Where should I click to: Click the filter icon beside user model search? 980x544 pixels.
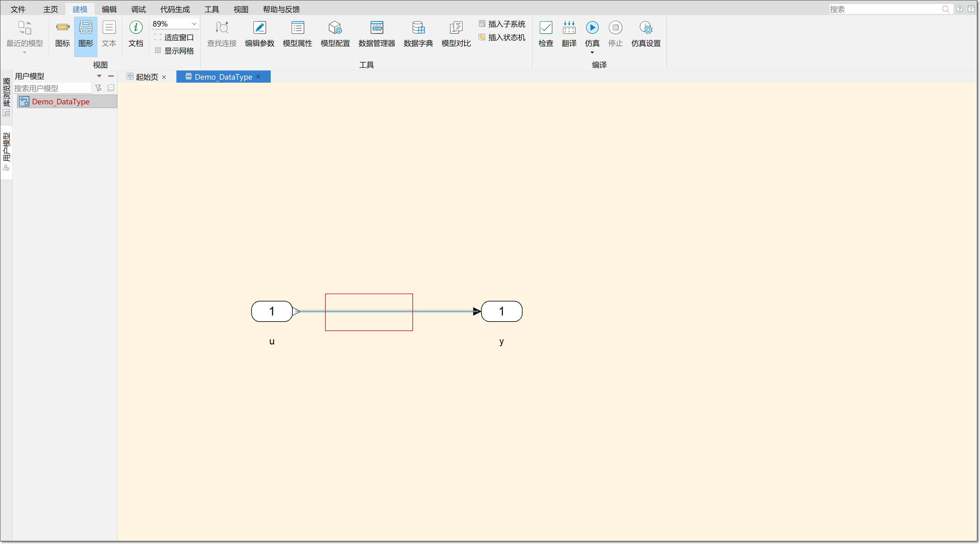(x=99, y=88)
